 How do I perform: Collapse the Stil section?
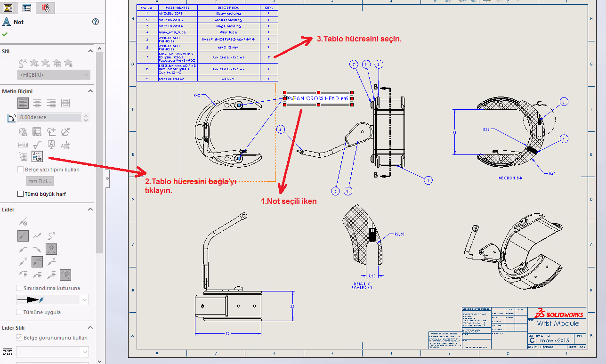click(x=90, y=51)
